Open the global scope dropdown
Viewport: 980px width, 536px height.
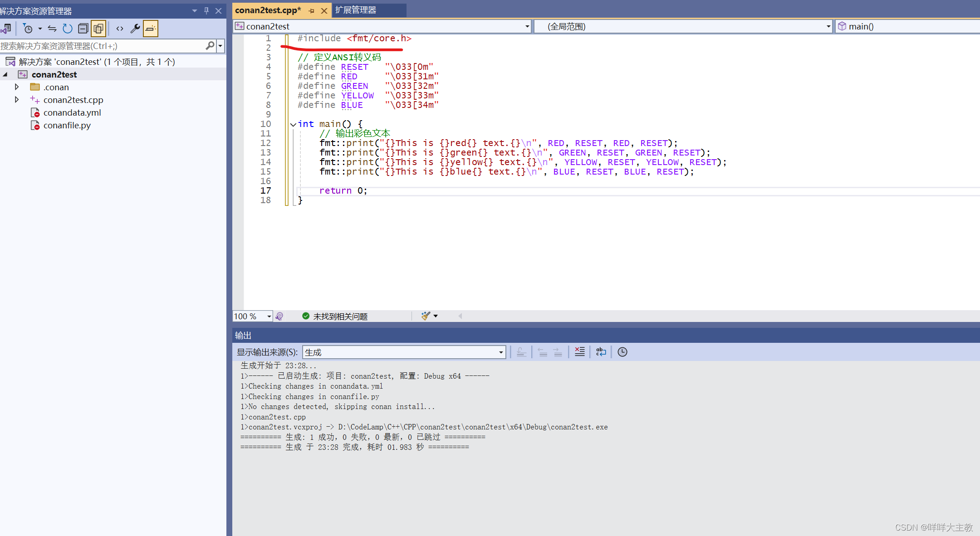pyautogui.click(x=828, y=26)
